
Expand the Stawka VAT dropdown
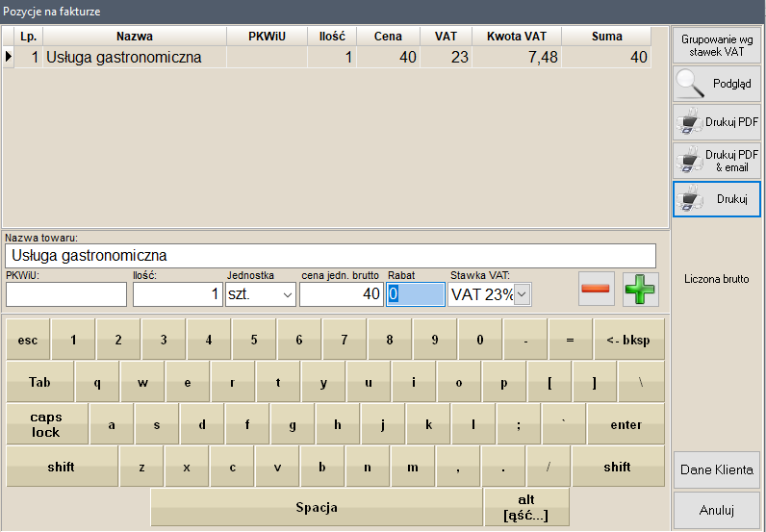point(522,294)
